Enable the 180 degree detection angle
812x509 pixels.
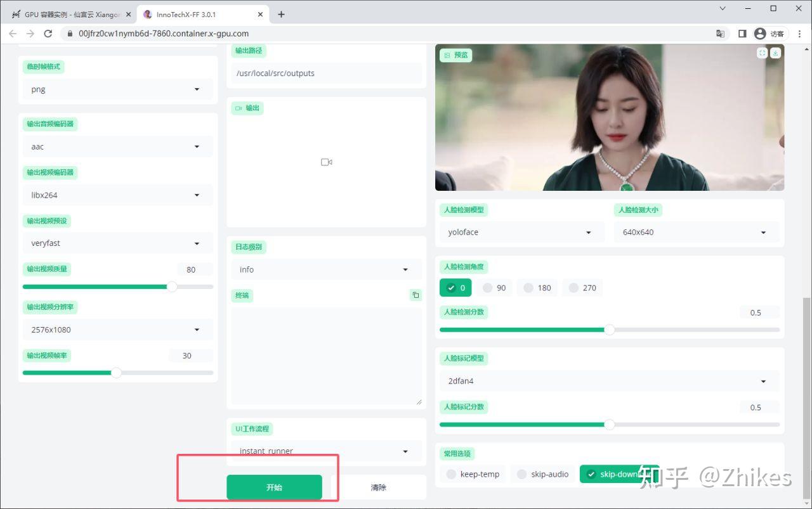pos(537,288)
